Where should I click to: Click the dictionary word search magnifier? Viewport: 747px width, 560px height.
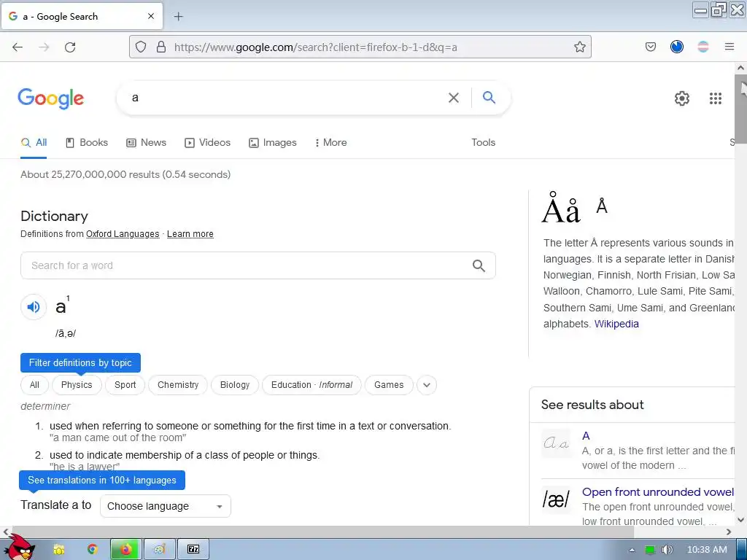pos(479,265)
